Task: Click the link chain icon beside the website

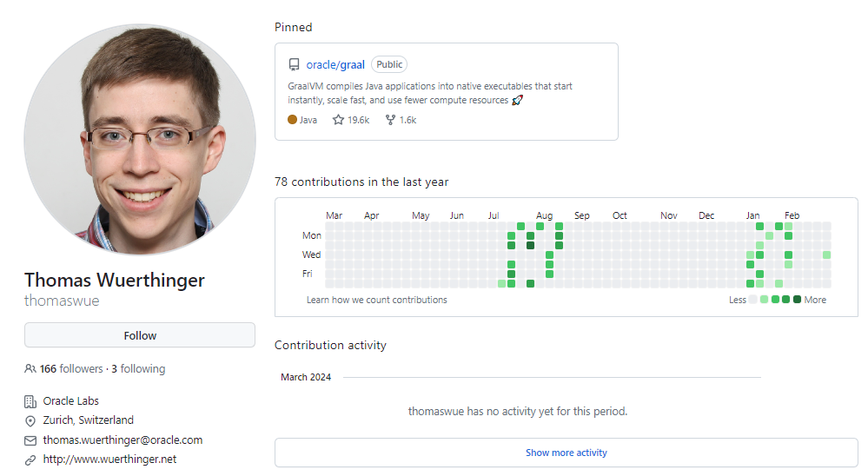Action: point(30,460)
